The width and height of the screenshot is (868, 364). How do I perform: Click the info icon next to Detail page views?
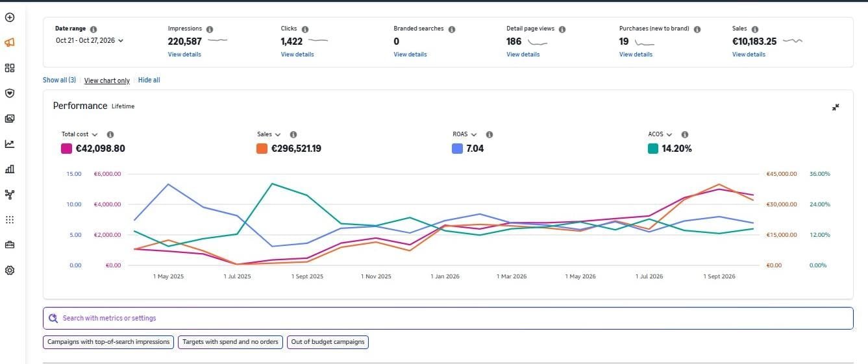[x=562, y=29]
